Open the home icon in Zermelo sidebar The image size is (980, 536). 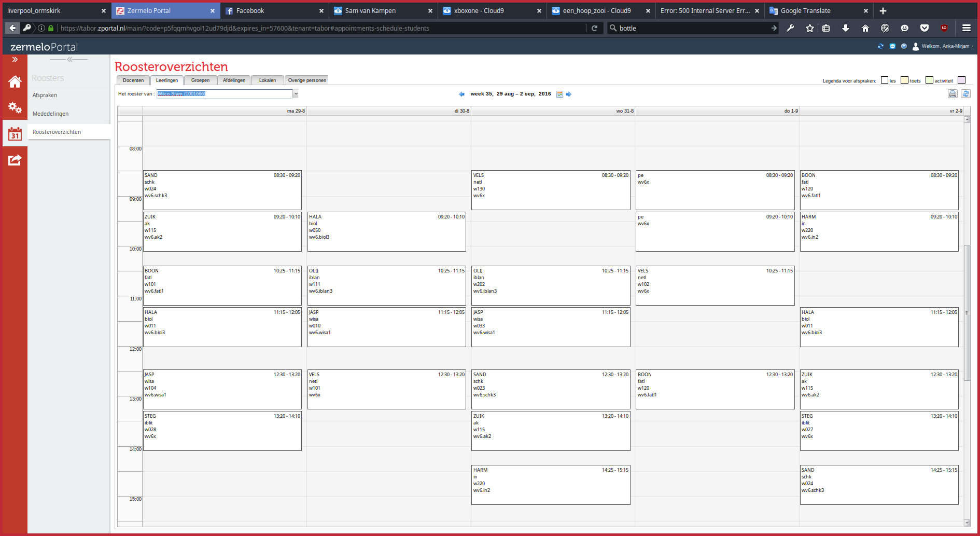[15, 81]
